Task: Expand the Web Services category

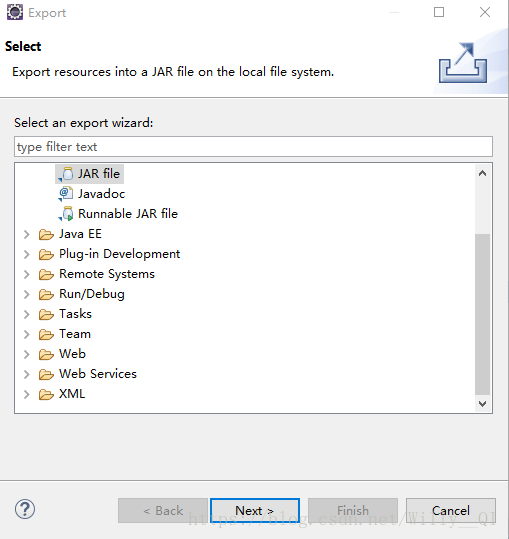Action: coord(26,374)
